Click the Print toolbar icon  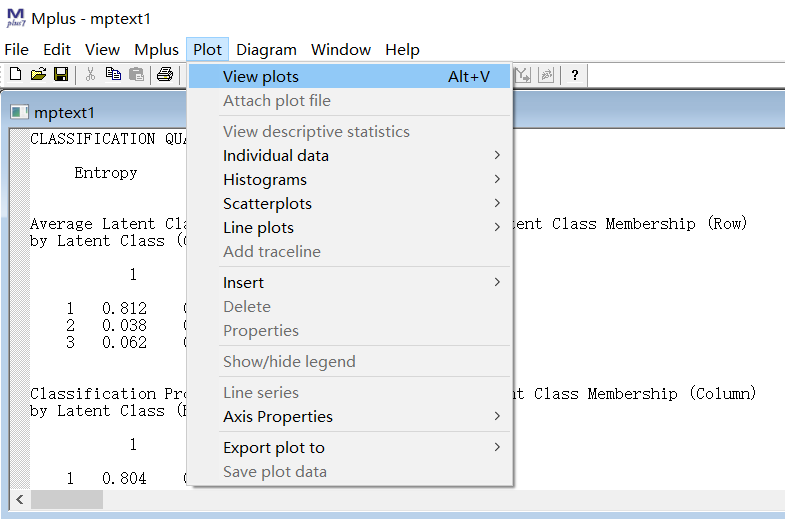point(165,75)
